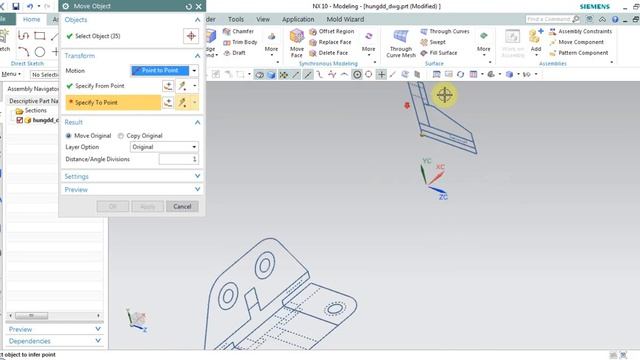The image size is (640, 360).
Task: Click the disabled OK button
Action: pyautogui.click(x=113, y=206)
